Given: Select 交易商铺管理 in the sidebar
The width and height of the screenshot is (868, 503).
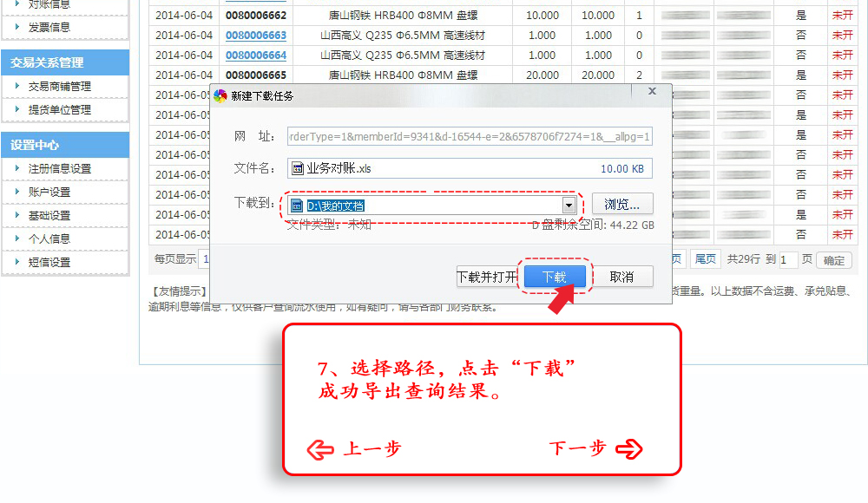Looking at the screenshot, I should click(59, 87).
